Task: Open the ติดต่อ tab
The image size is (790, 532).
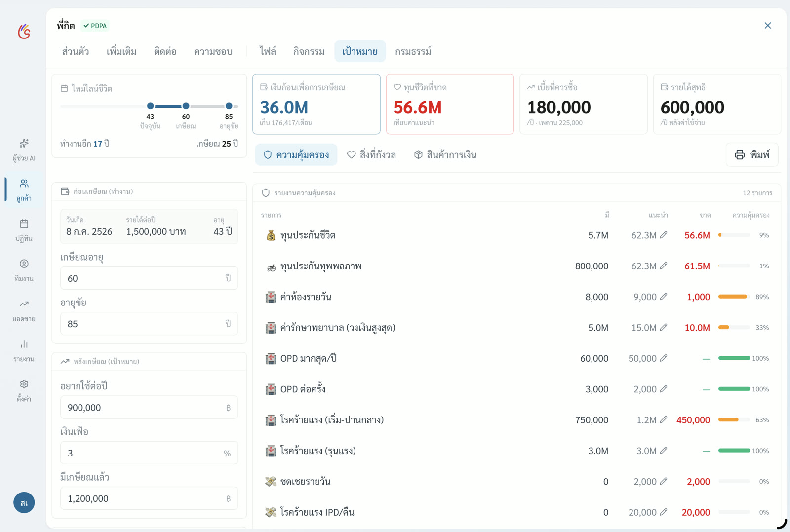Action: pos(165,51)
